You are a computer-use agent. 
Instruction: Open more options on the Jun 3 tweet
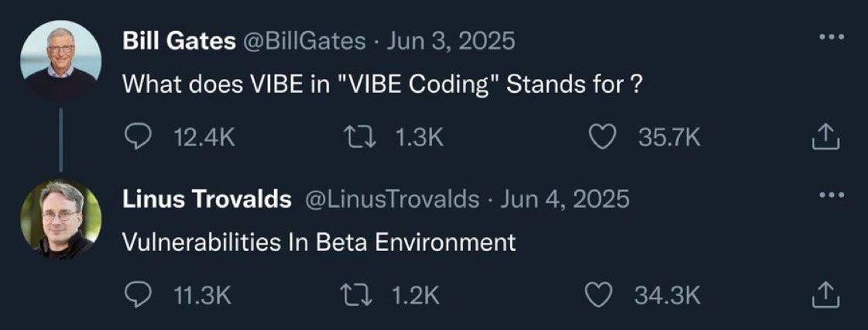point(829,39)
